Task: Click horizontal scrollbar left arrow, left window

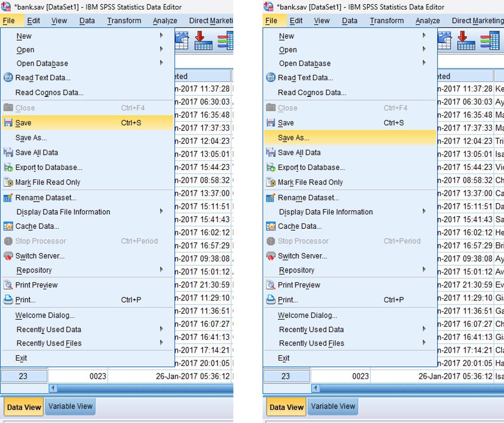Action: (x=53, y=388)
